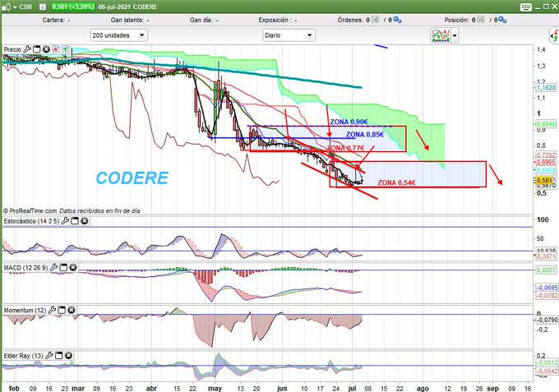Click the 0,581 (+3,20%) price badge
The width and height of the screenshot is (559, 392).
point(73,7)
